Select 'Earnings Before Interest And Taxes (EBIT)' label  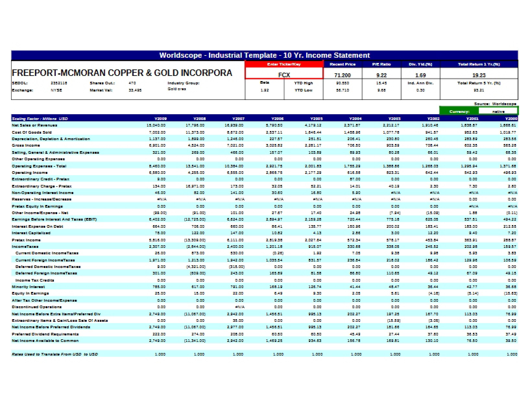[54, 219]
